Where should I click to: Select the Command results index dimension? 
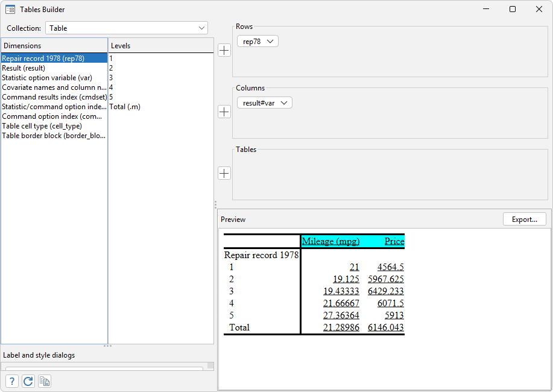tap(54, 96)
